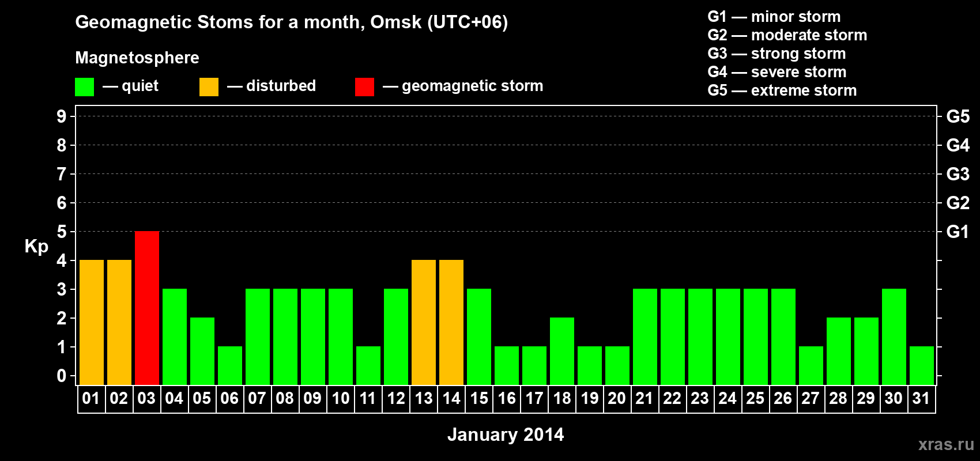
Task: Click date label 19 on the axis
Action: tap(589, 398)
